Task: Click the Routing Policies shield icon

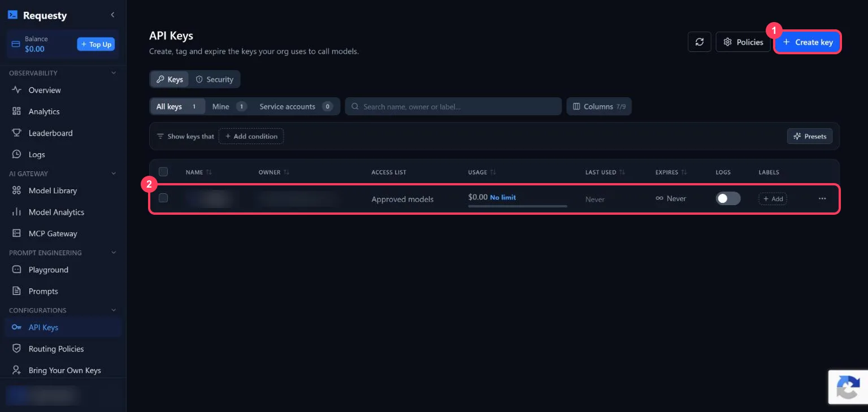Action: tap(16, 349)
